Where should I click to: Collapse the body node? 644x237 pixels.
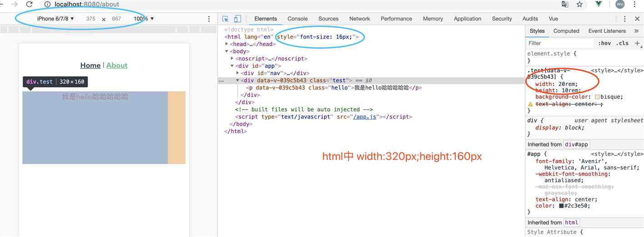click(227, 51)
